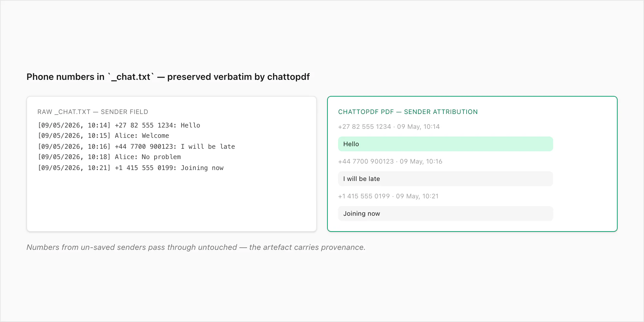Click sender line +1 415 555 0199 in PDF panel
This screenshot has height=322, width=644.
pyautogui.click(x=388, y=196)
